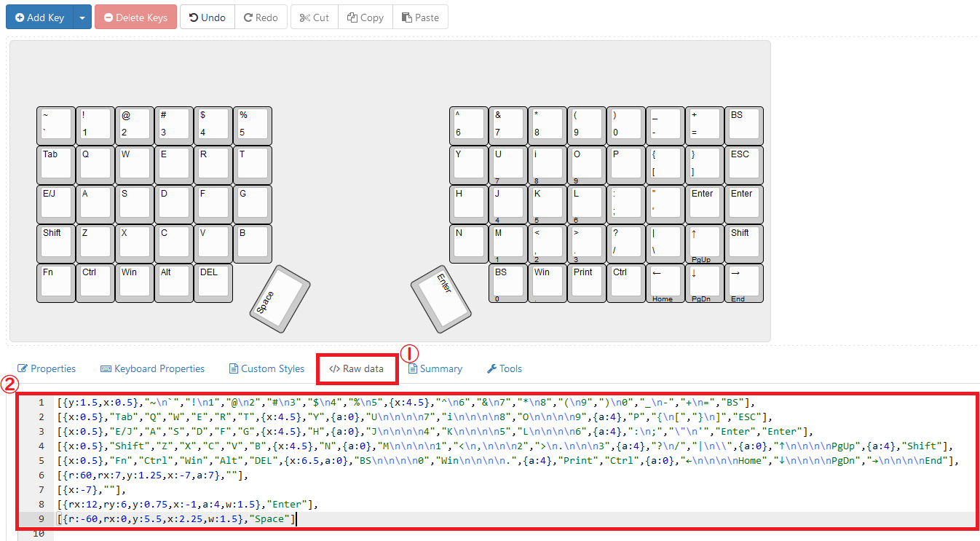Switch to the Keyboard Properties tab
980x541 pixels.
(x=152, y=369)
